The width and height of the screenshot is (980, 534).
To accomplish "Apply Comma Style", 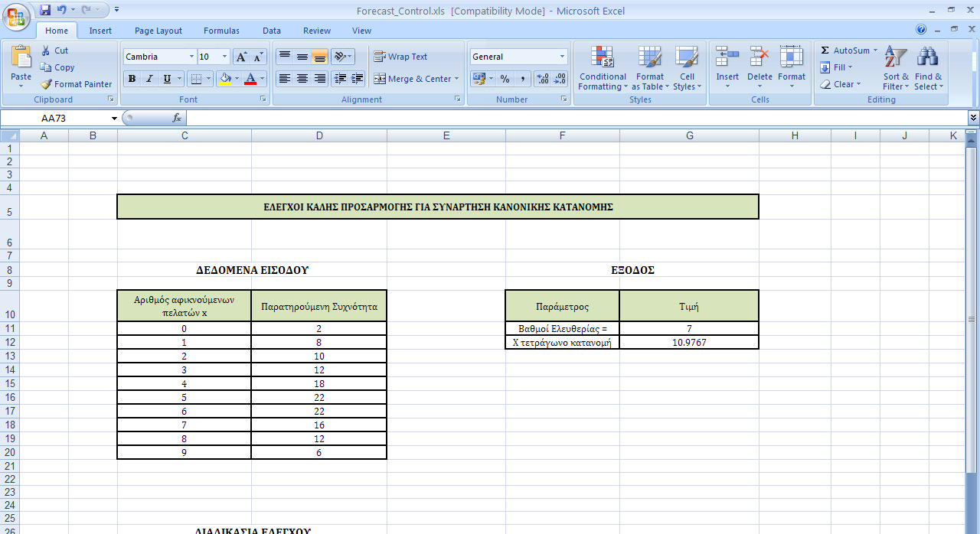I will click(522, 79).
